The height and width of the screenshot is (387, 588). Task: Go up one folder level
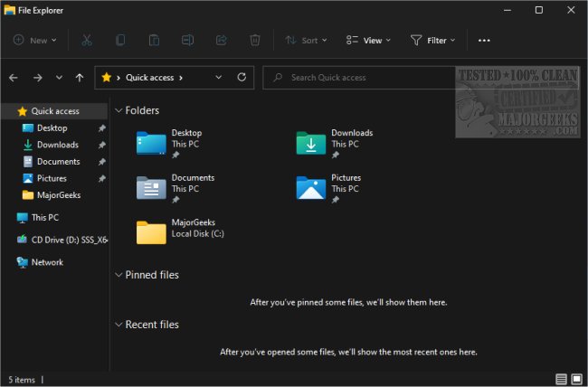pos(80,78)
